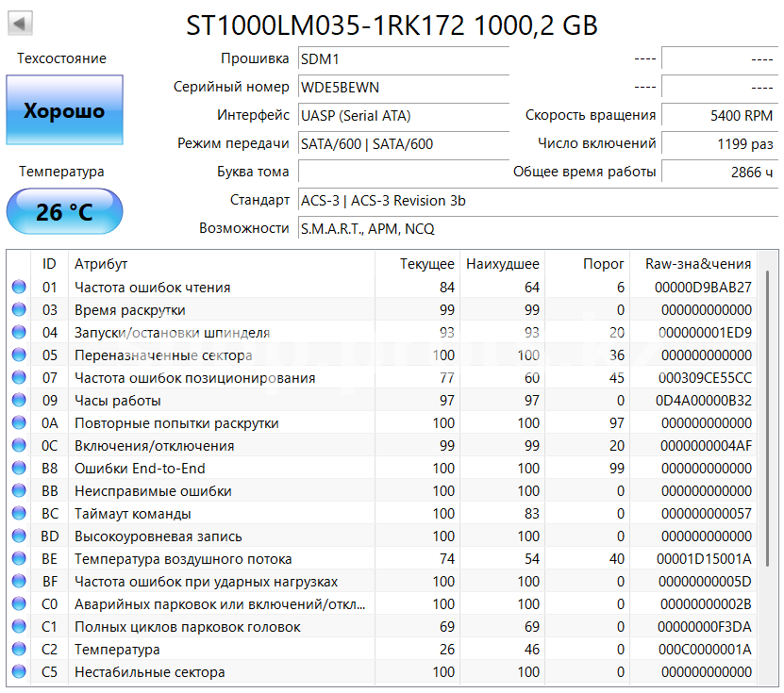The height and width of the screenshot is (693, 784).
Task: Click the status orb for row C5
Action: coord(19,672)
